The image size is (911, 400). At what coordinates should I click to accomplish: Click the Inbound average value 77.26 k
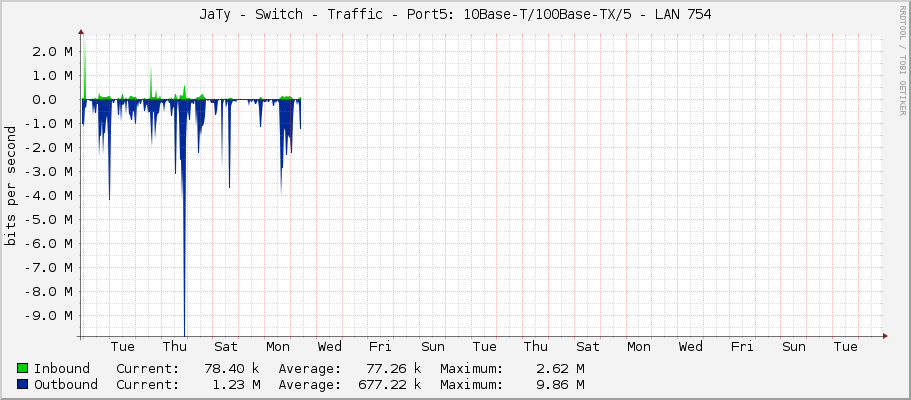point(393,369)
